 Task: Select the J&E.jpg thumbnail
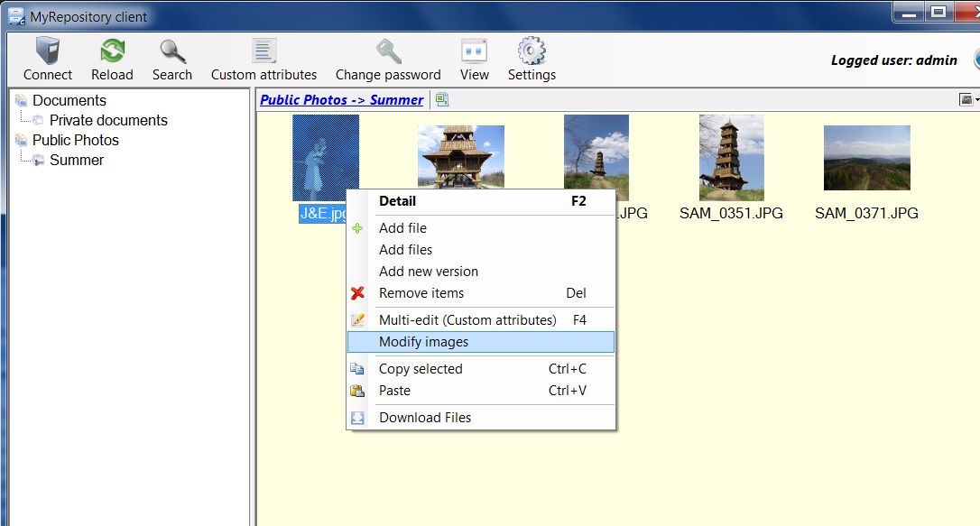[326, 157]
